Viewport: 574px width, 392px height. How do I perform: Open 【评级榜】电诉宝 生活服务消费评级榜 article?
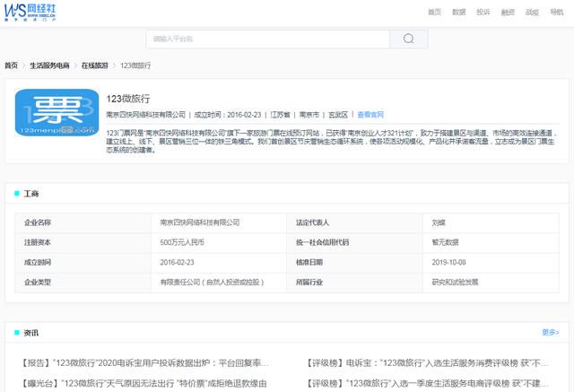click(x=428, y=363)
